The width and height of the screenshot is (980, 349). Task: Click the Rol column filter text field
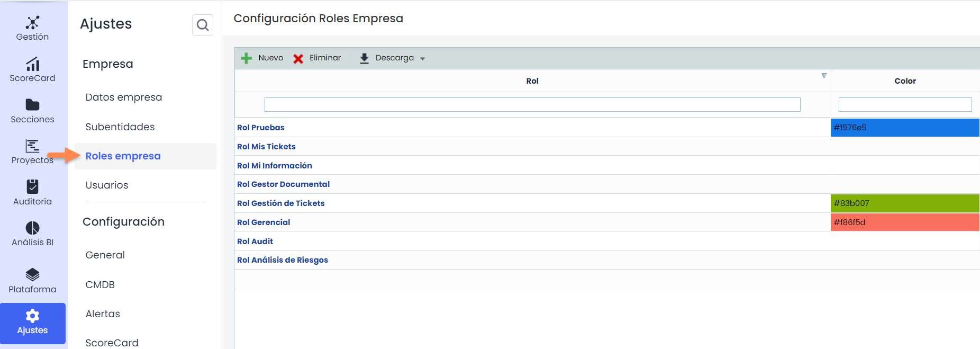tap(532, 105)
